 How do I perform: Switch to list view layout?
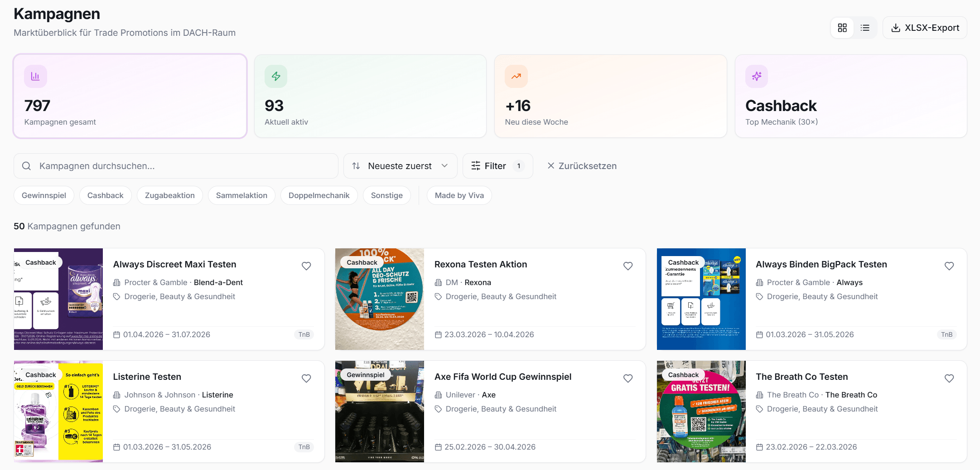(x=865, y=28)
